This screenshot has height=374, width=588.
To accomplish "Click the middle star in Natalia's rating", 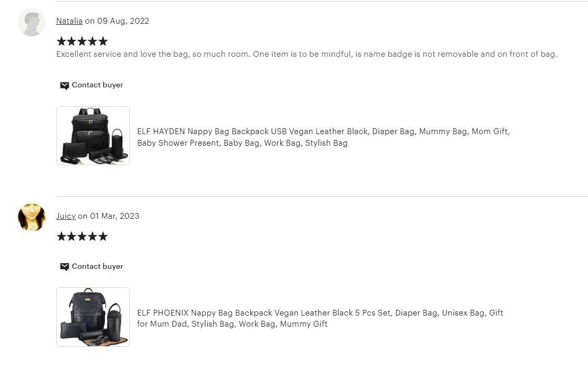I will pos(82,42).
